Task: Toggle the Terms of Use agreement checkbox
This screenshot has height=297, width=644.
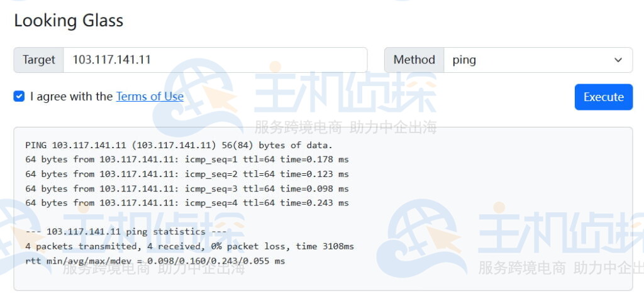Action: (19, 96)
